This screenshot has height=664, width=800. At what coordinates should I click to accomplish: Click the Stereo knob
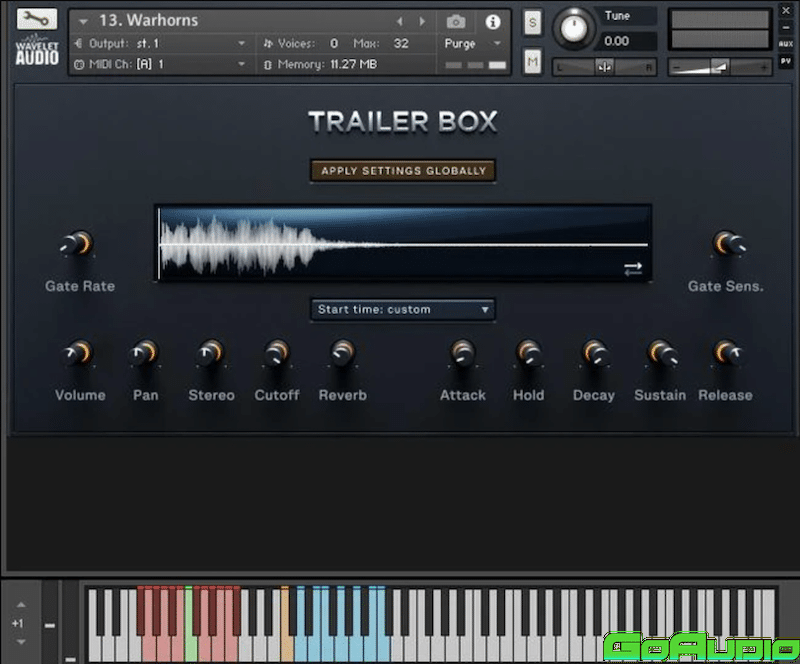pos(211,353)
